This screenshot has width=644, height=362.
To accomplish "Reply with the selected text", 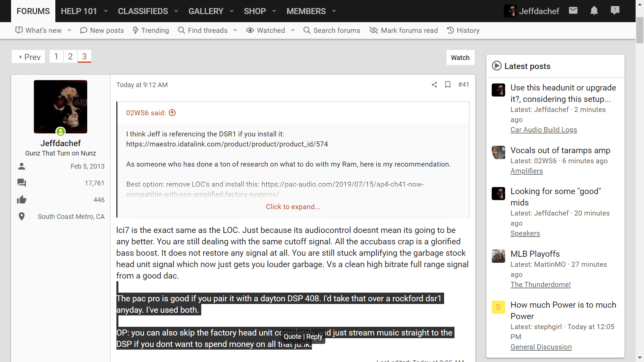I will 314,337.
